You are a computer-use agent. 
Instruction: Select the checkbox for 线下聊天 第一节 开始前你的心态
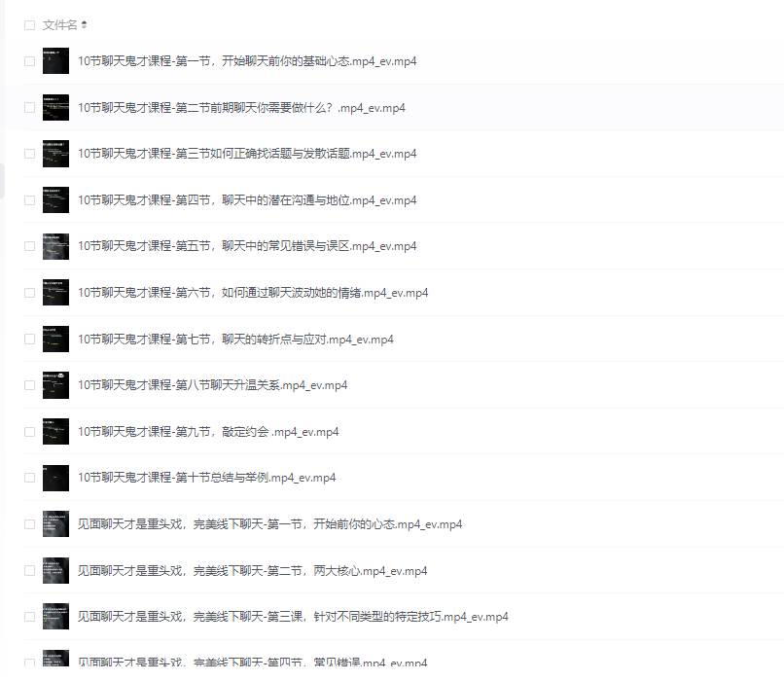(x=29, y=524)
